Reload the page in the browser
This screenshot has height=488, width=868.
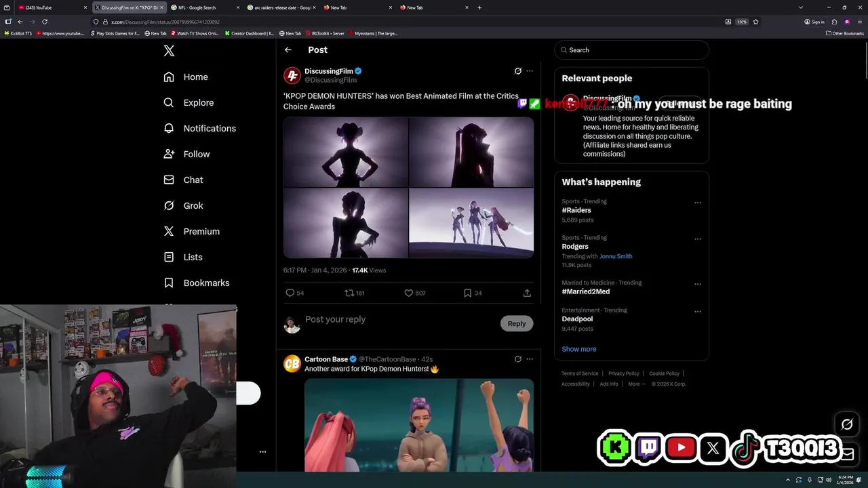(x=45, y=22)
